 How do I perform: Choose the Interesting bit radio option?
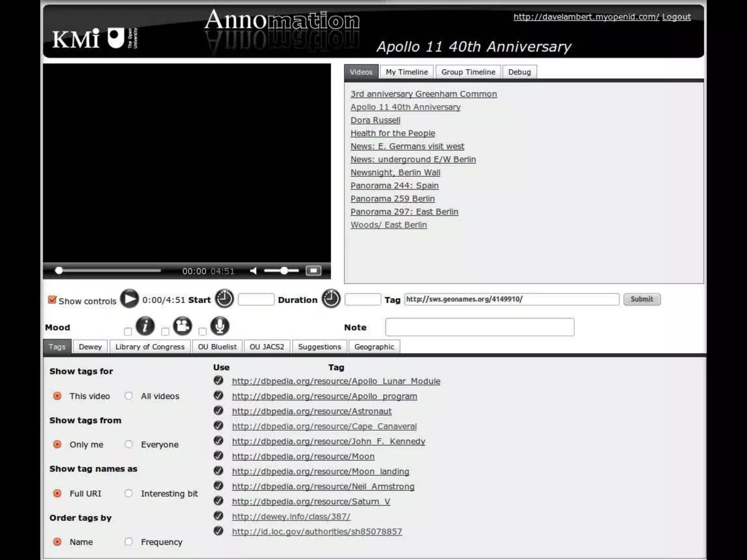[128, 493]
